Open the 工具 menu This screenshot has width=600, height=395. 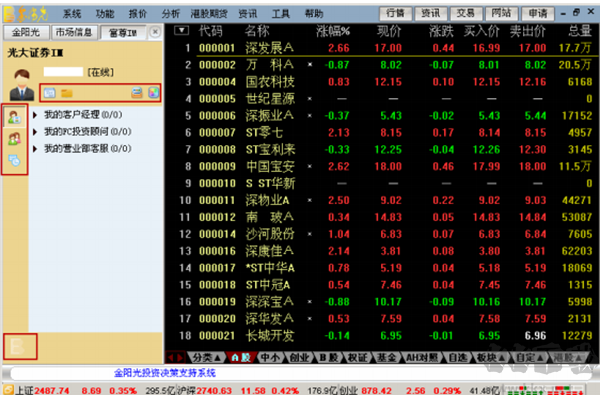tap(281, 14)
